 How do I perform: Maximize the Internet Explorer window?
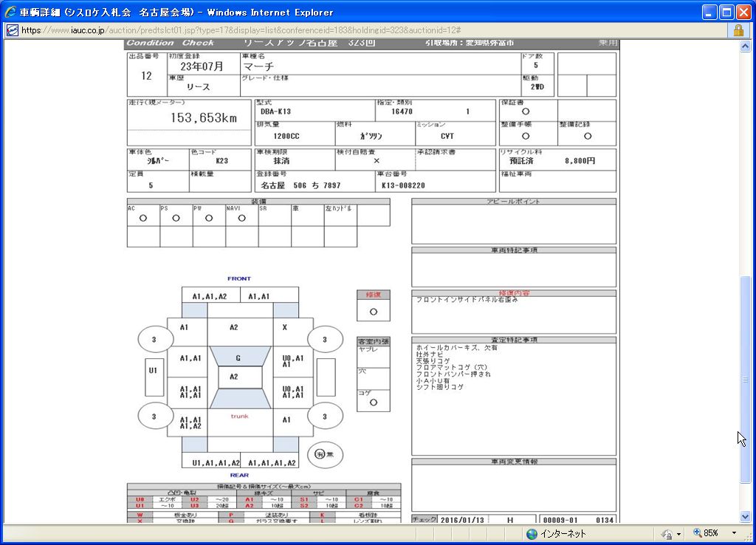tap(726, 12)
